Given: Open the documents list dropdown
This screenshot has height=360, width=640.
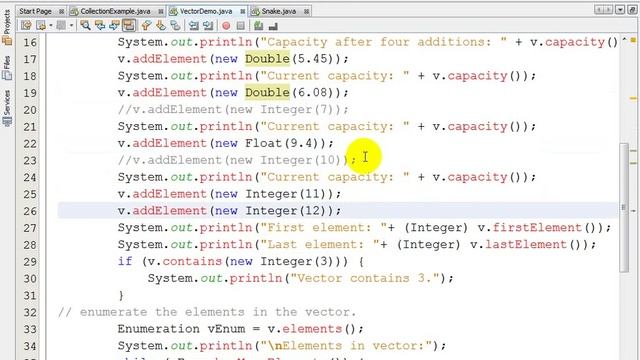Looking at the screenshot, I should [x=620, y=9].
